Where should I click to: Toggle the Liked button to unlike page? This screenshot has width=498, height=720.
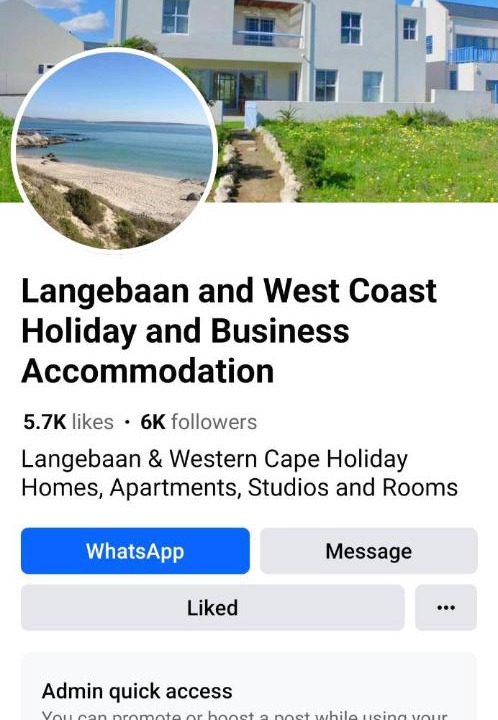(213, 608)
